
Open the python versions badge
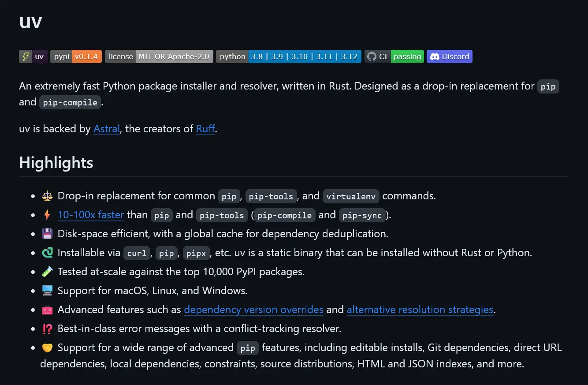click(x=289, y=56)
